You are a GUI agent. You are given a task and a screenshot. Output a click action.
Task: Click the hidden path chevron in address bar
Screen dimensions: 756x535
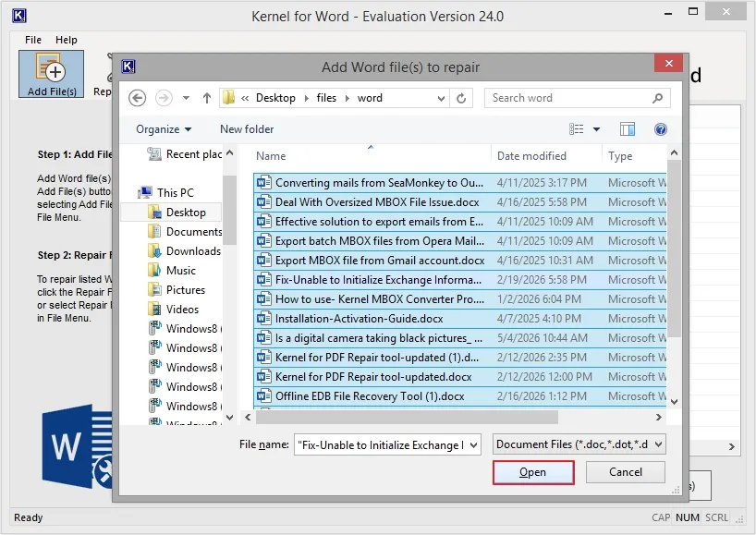245,98
